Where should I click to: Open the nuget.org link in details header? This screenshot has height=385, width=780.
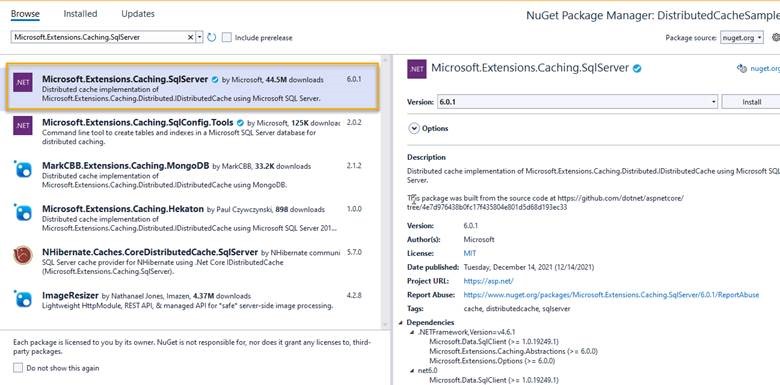point(765,69)
